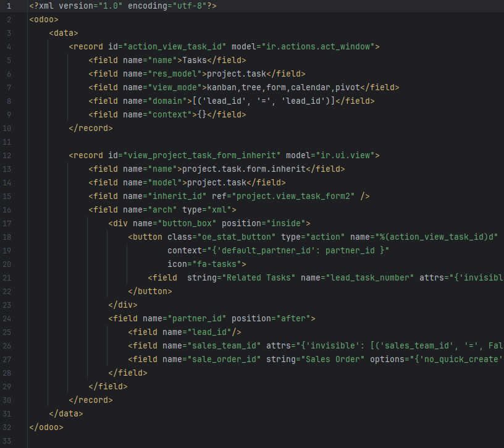Click the opening <odoo> tag
The height and width of the screenshot is (448, 504).
(44, 20)
